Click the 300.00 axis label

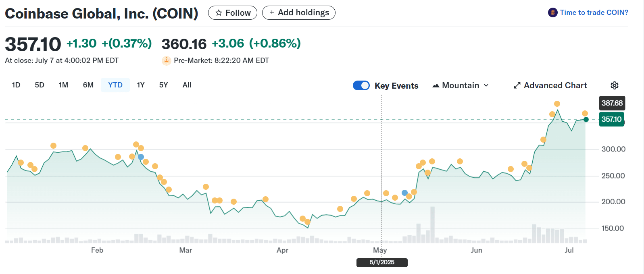[613, 149]
